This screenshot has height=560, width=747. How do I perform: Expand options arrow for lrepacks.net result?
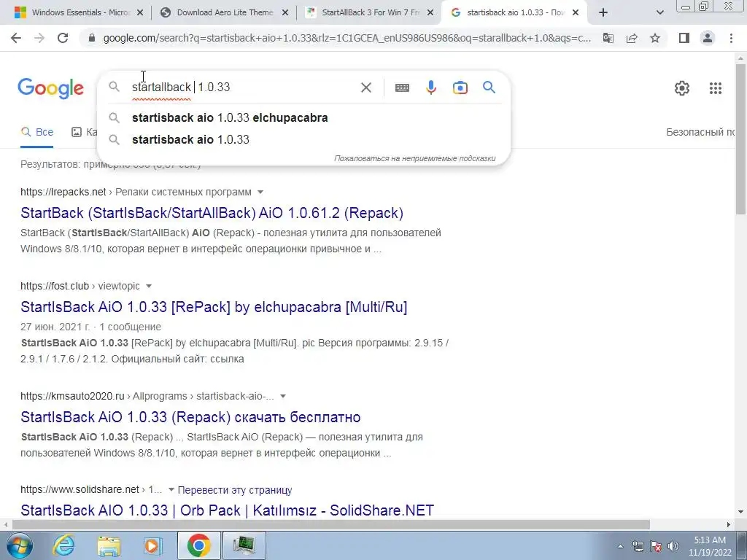pos(260,192)
